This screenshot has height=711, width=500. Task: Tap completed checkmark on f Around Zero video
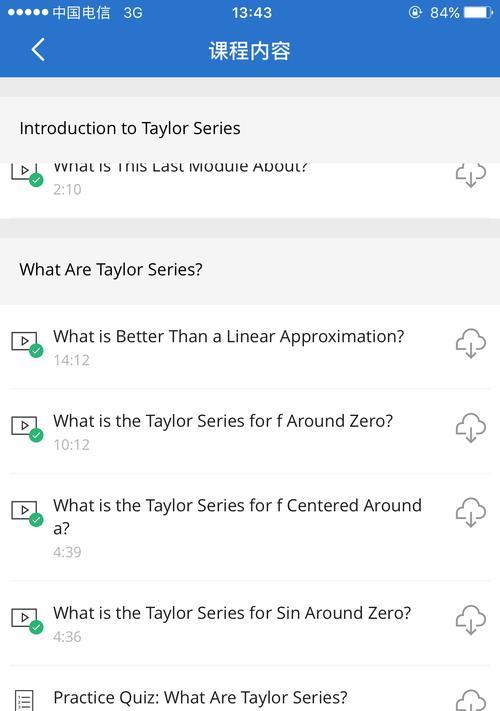click(36, 435)
